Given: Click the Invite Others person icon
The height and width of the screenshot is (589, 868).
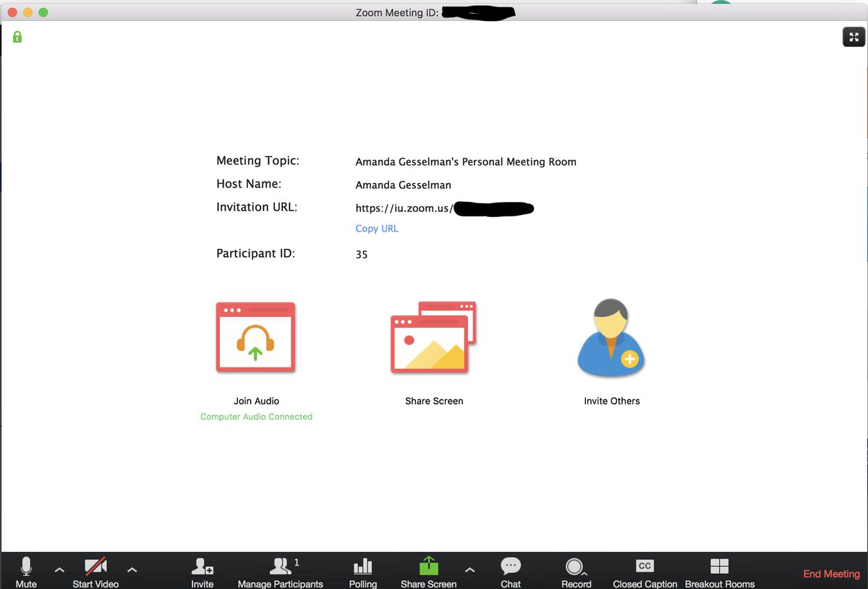Looking at the screenshot, I should (611, 338).
